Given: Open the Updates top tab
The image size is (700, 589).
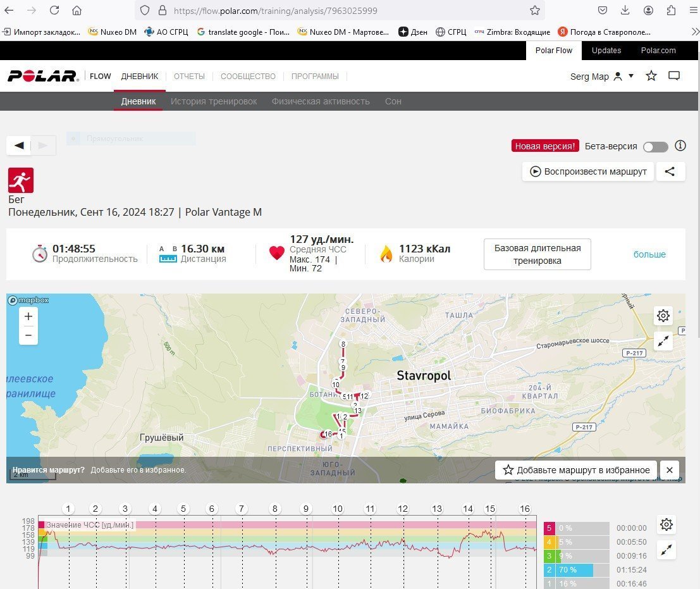Looking at the screenshot, I should click(x=606, y=51).
